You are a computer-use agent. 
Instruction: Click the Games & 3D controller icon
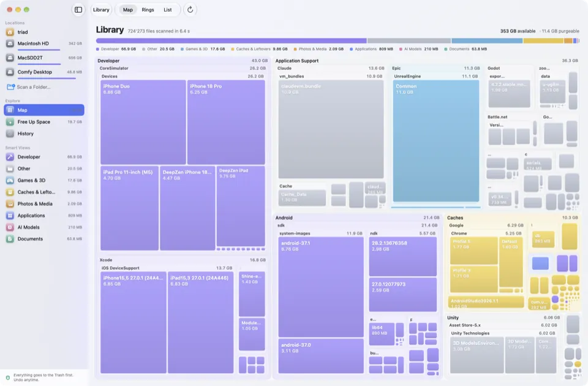[x=10, y=180]
